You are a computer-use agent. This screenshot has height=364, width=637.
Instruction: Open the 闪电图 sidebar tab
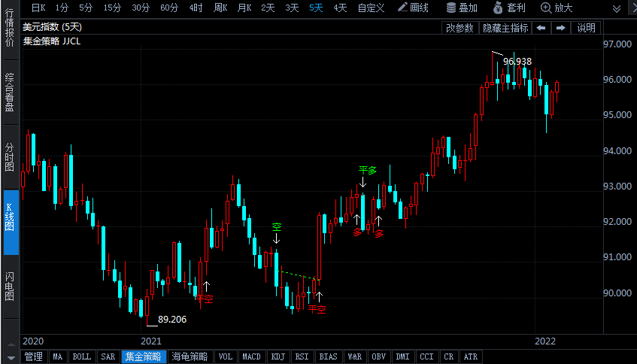[9, 287]
